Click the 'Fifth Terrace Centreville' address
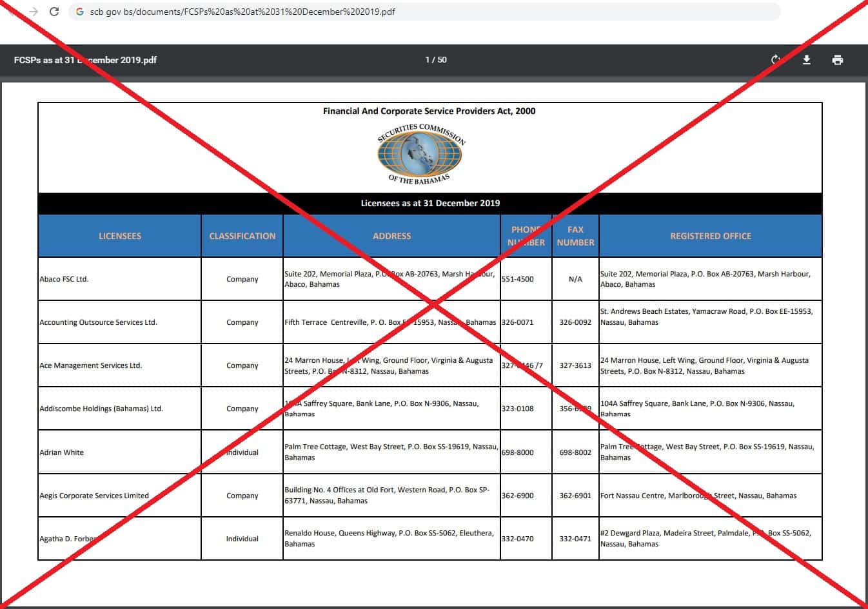This screenshot has width=868, height=609. coord(390,322)
